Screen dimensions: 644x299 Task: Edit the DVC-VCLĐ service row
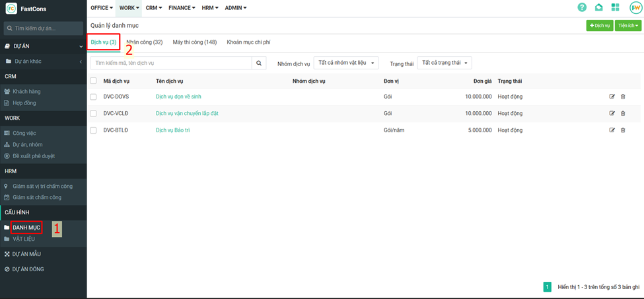(612, 113)
